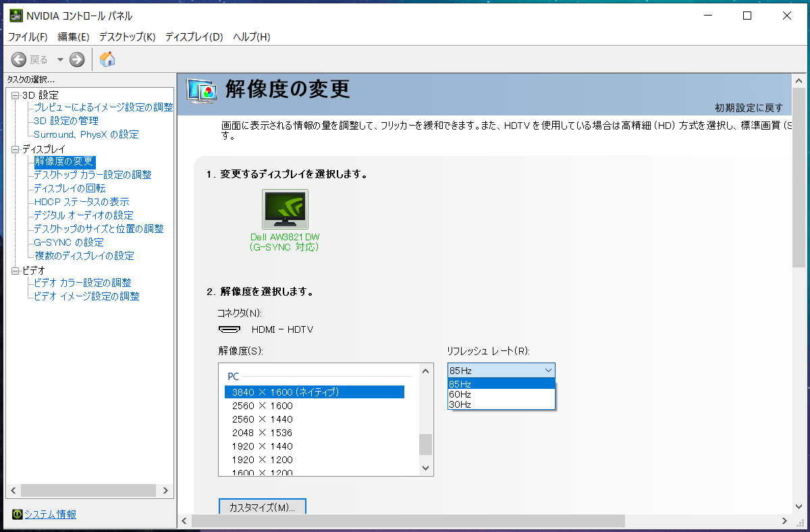
Task: Open HDCP ステータスの表示 page
Action: (81, 202)
